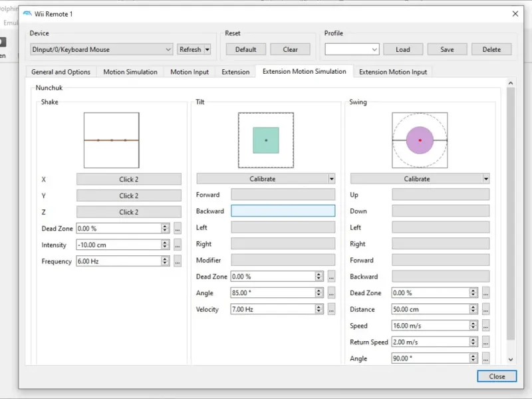
Task: Click the Swing indicator circle
Action: point(420,140)
